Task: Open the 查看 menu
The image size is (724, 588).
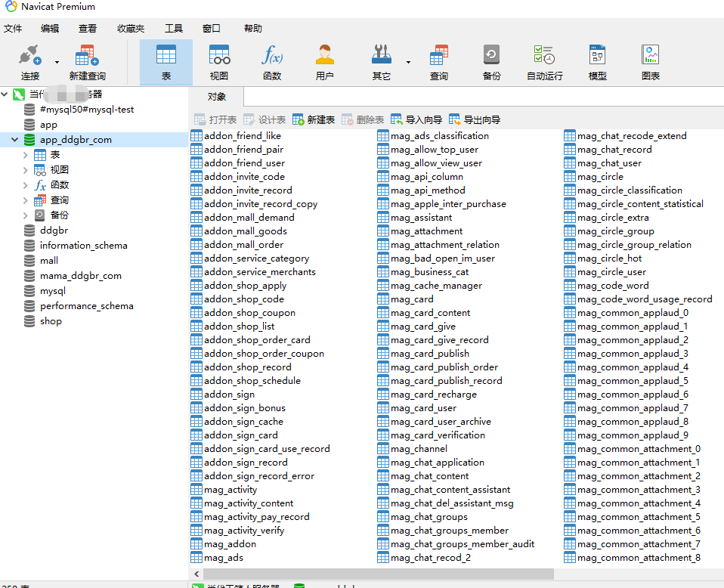Action: (88, 29)
